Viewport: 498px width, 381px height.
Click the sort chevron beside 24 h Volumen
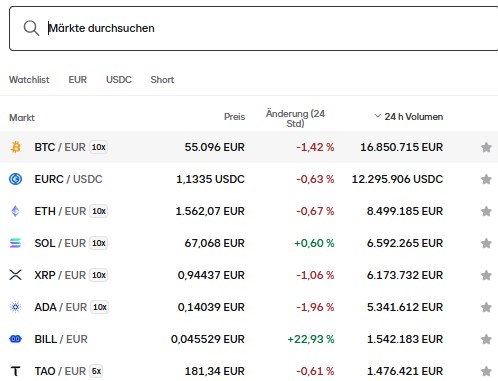pyautogui.click(x=378, y=116)
